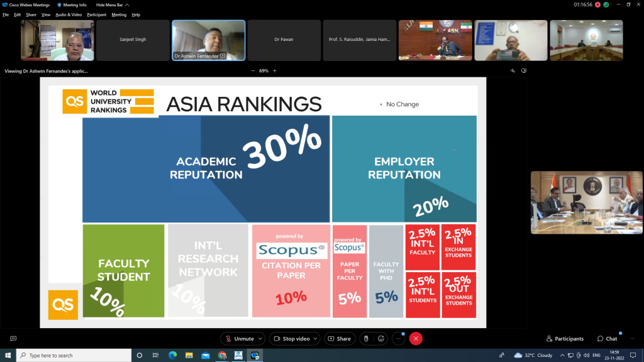Click the 69% zoom level

click(x=264, y=70)
